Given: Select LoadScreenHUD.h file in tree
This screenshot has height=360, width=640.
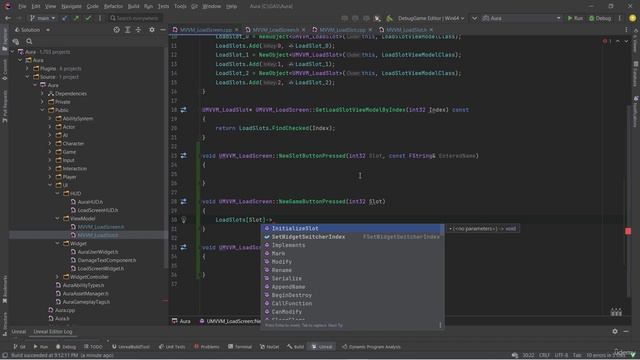Looking at the screenshot, I should pyautogui.click(x=98, y=210).
